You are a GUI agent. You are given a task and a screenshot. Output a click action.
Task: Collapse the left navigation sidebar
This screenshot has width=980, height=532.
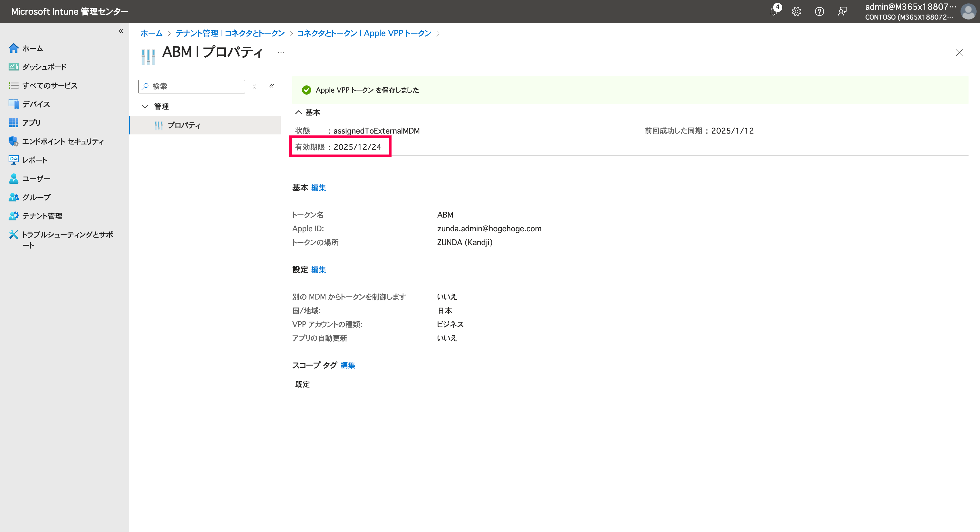coord(121,31)
